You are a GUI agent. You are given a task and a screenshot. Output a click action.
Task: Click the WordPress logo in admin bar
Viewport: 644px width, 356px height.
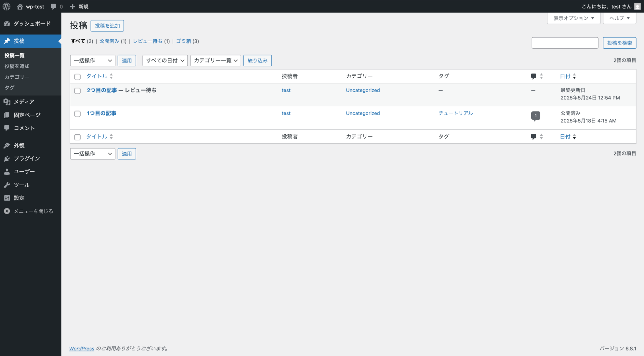pyautogui.click(x=6, y=6)
